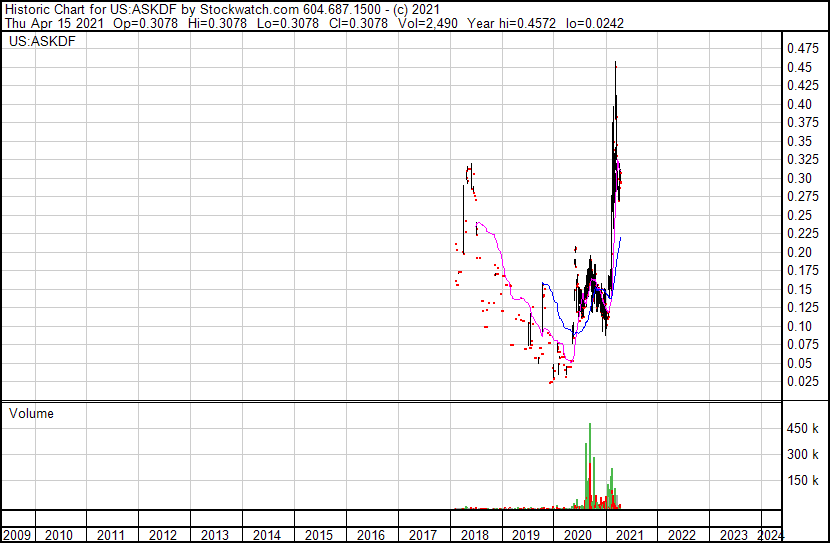Screen dimensions: 830x543
Task: Click the 0.125 price axis value
Action: point(803,307)
